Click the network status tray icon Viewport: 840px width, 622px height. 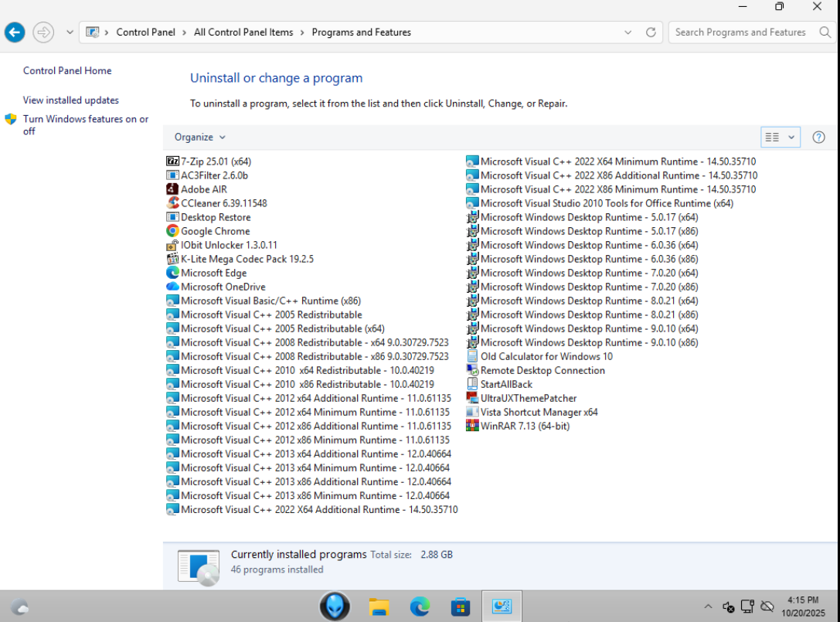pos(747,607)
